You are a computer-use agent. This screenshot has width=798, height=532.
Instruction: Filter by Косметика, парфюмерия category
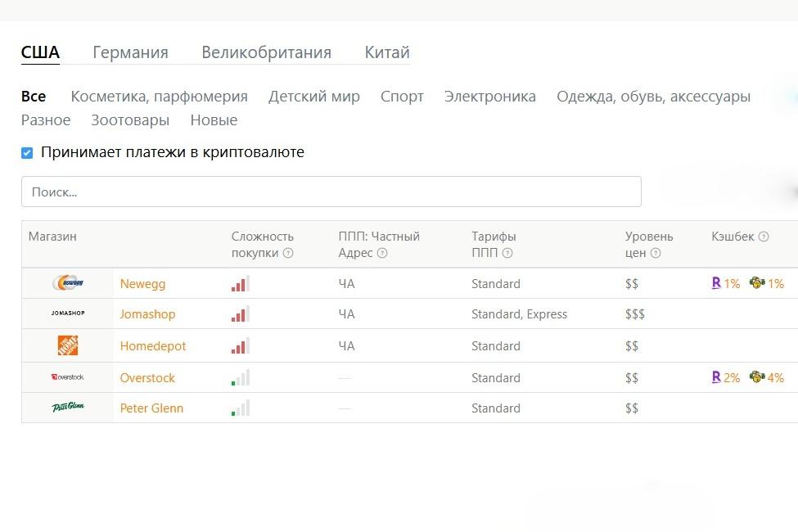(159, 97)
